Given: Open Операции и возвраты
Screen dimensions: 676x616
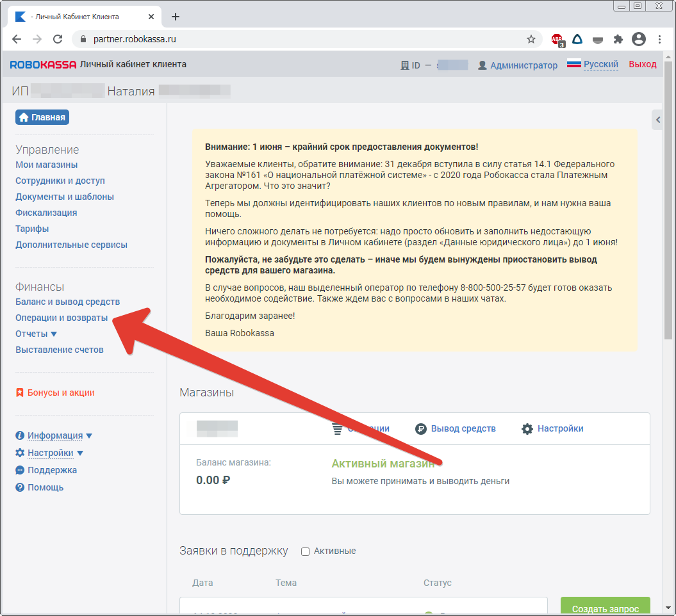Looking at the screenshot, I should (x=62, y=318).
